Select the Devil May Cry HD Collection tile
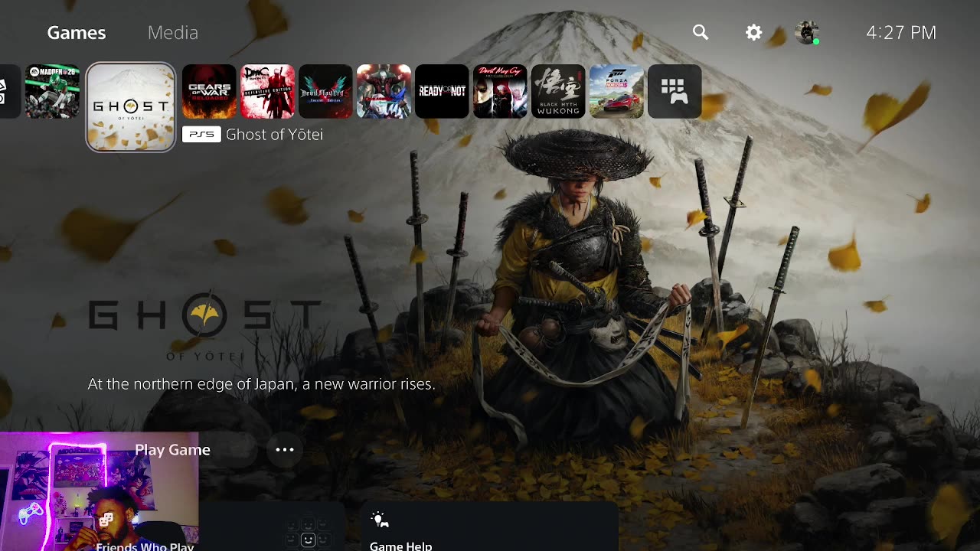 click(x=500, y=92)
